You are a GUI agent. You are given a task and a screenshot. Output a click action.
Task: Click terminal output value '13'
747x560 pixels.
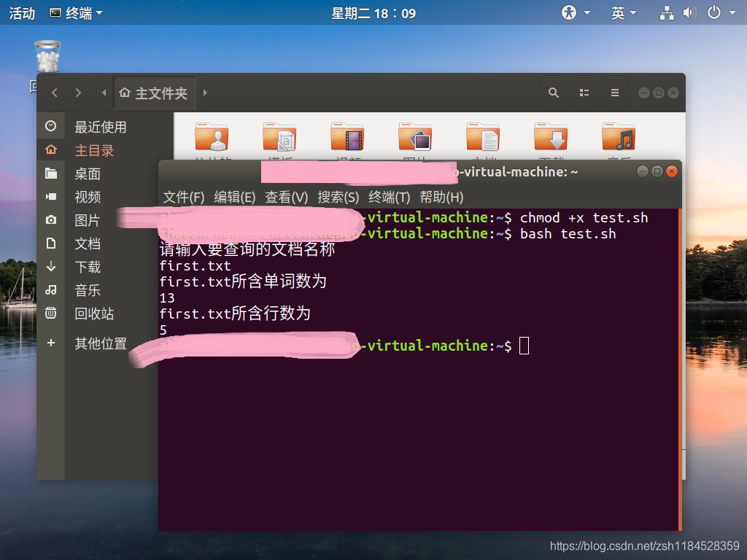click(x=167, y=298)
